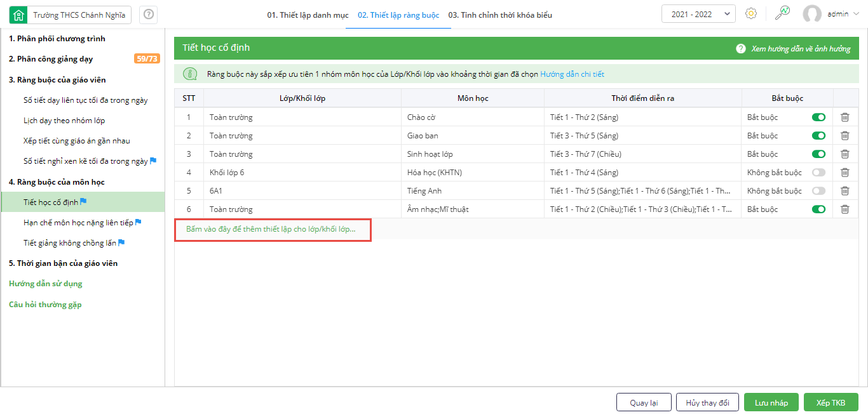The width and height of the screenshot is (868, 417).
Task: Click the orange 59/73 badge
Action: [147, 59]
